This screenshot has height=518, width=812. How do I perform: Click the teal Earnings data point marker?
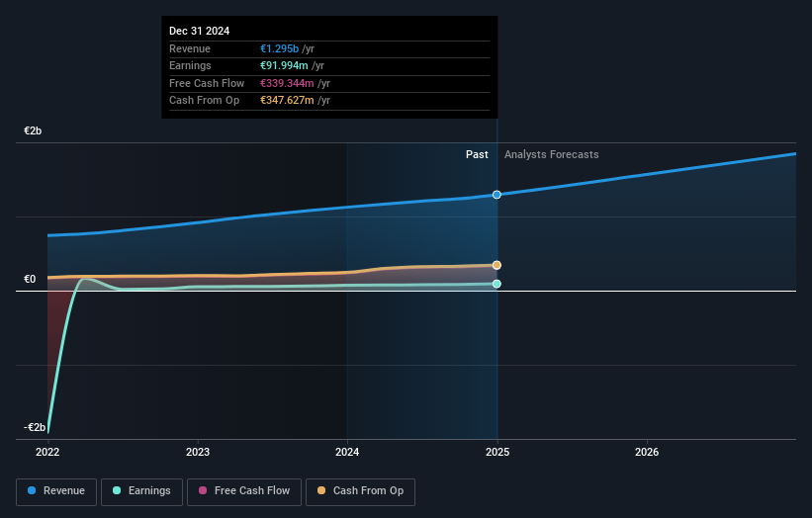[x=496, y=284]
